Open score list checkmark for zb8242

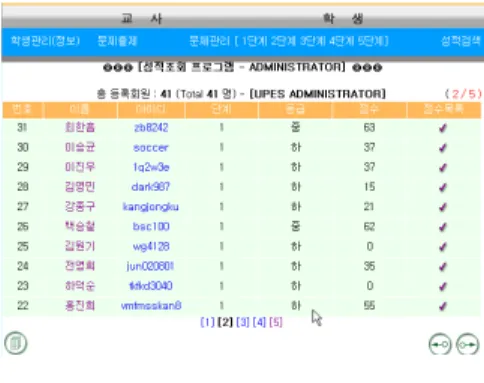coord(443,128)
